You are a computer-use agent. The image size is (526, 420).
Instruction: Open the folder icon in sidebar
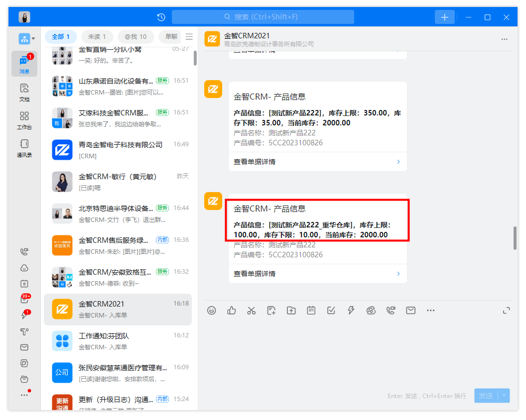coord(24,379)
